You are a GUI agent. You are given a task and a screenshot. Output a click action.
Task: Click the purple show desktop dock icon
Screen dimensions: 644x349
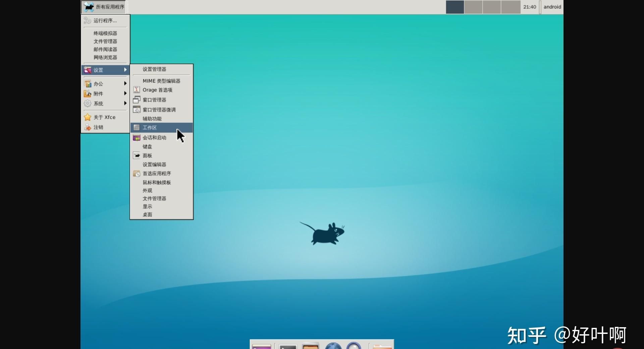(262, 346)
